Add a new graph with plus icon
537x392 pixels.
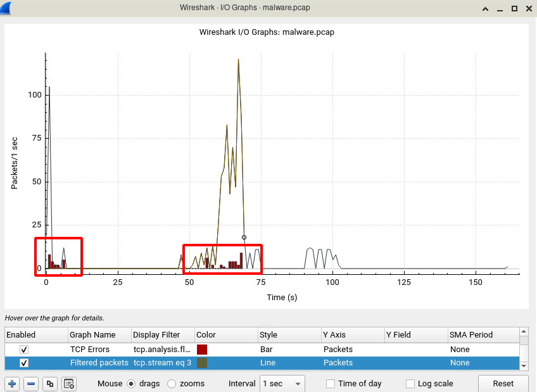click(x=12, y=383)
